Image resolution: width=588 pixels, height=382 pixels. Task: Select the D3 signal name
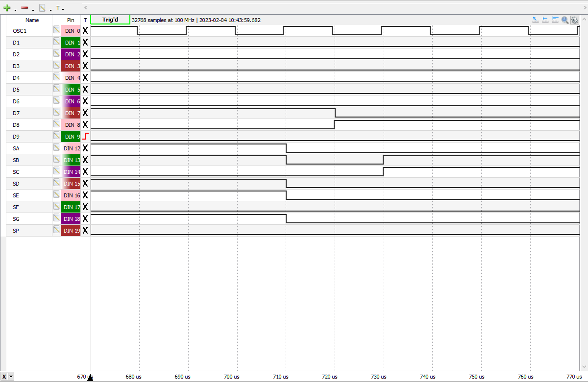point(16,66)
